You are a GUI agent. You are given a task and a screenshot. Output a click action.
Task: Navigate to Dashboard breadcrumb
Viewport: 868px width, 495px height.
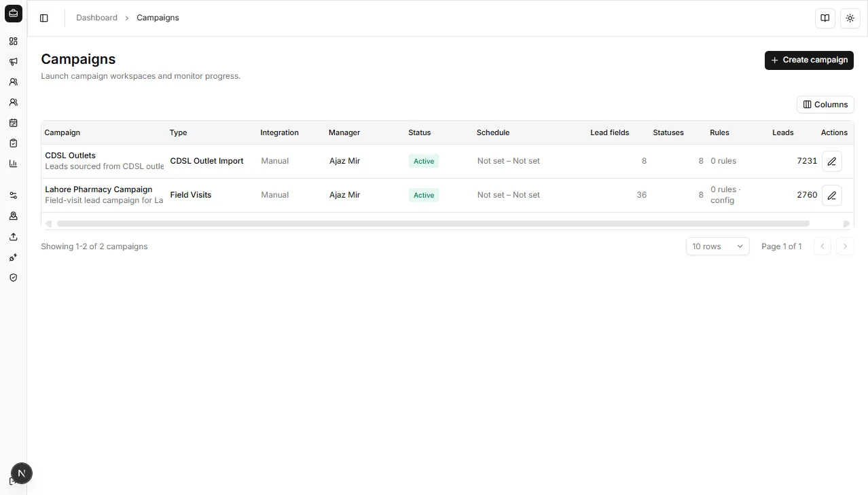click(x=96, y=18)
